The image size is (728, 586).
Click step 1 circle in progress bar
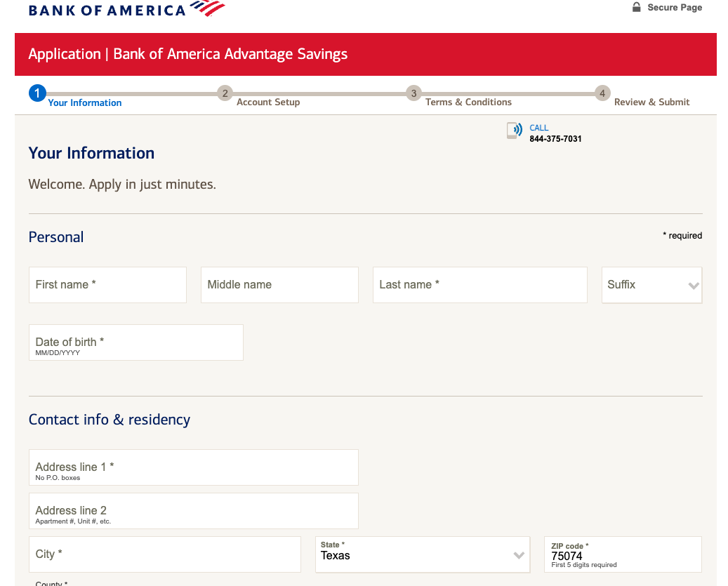[x=37, y=93]
